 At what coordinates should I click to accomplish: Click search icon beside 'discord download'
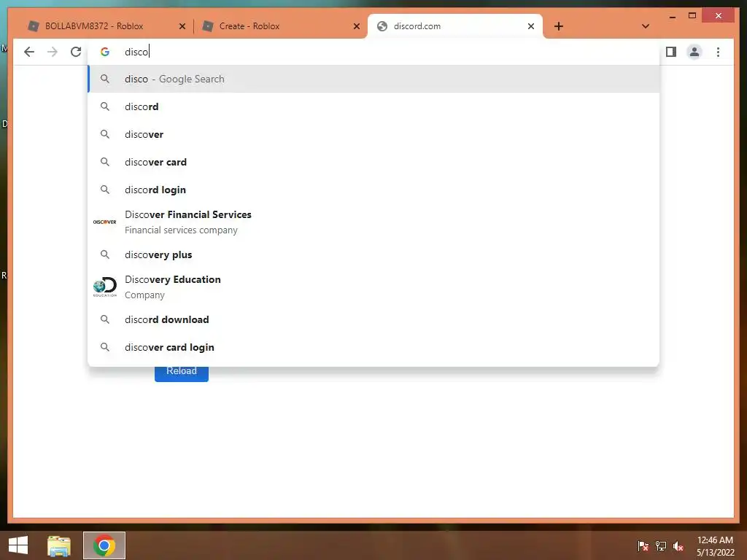tap(105, 319)
